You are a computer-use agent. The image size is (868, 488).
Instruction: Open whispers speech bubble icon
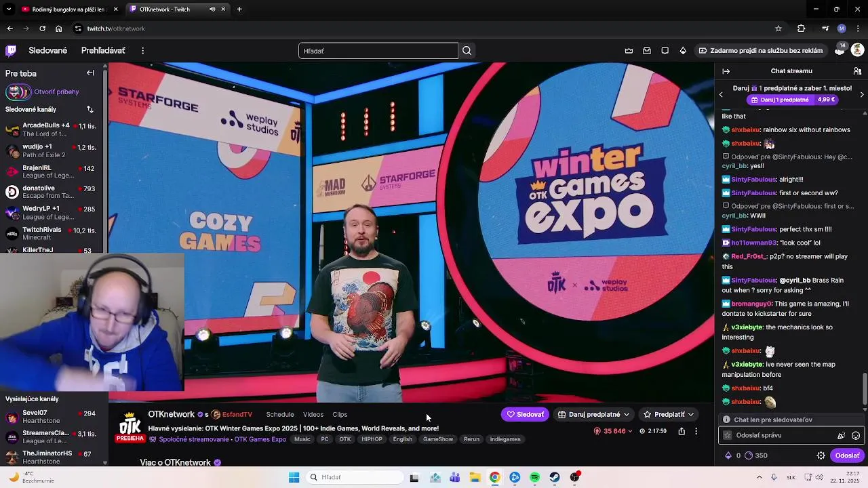pyautogui.click(x=665, y=51)
